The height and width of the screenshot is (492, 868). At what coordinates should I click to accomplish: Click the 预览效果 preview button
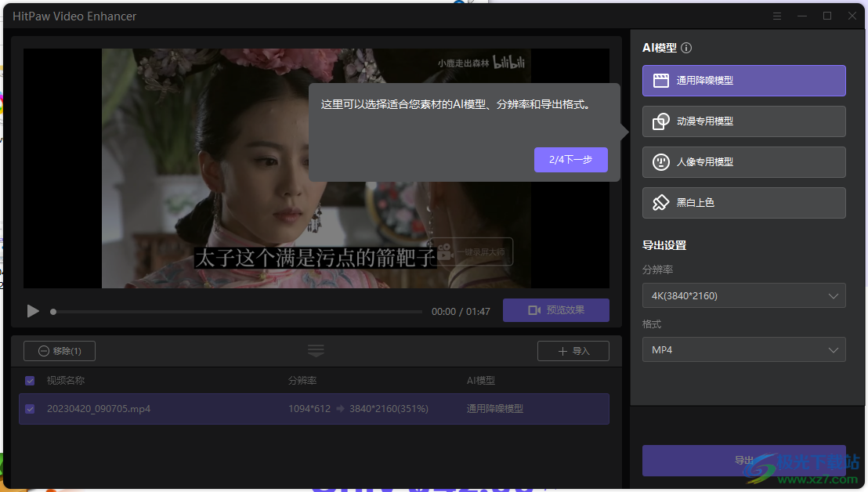(555, 310)
